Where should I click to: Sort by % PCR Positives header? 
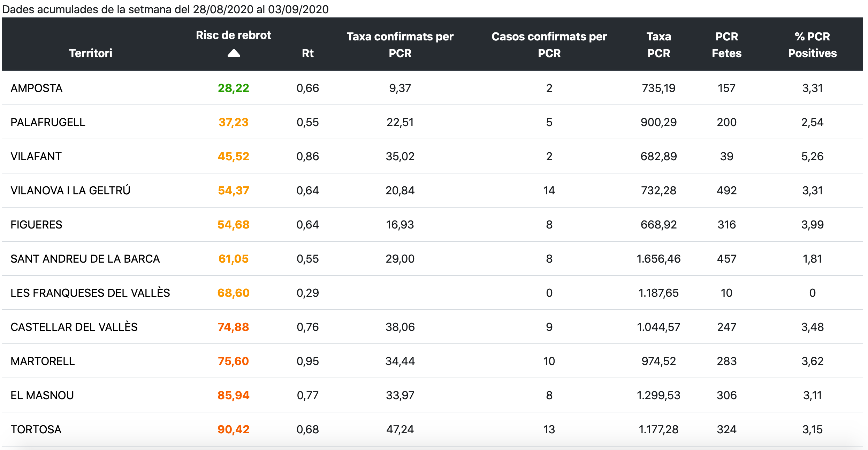pyautogui.click(x=812, y=45)
